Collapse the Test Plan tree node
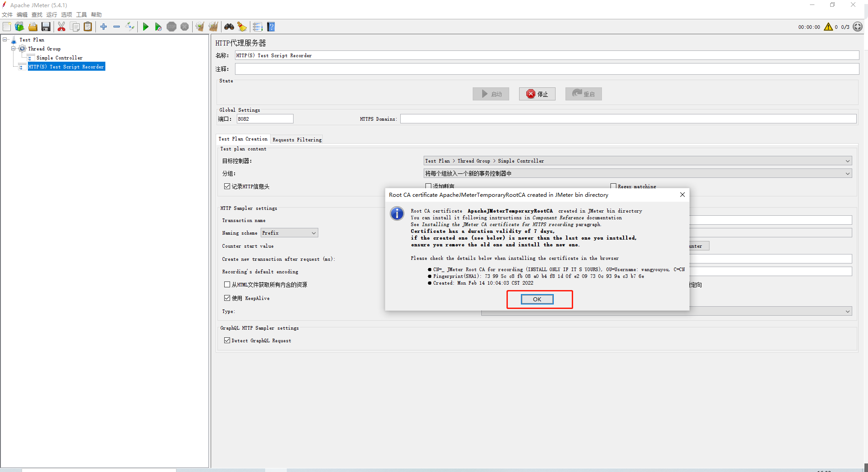Viewport: 868px width, 472px height. 5,40
